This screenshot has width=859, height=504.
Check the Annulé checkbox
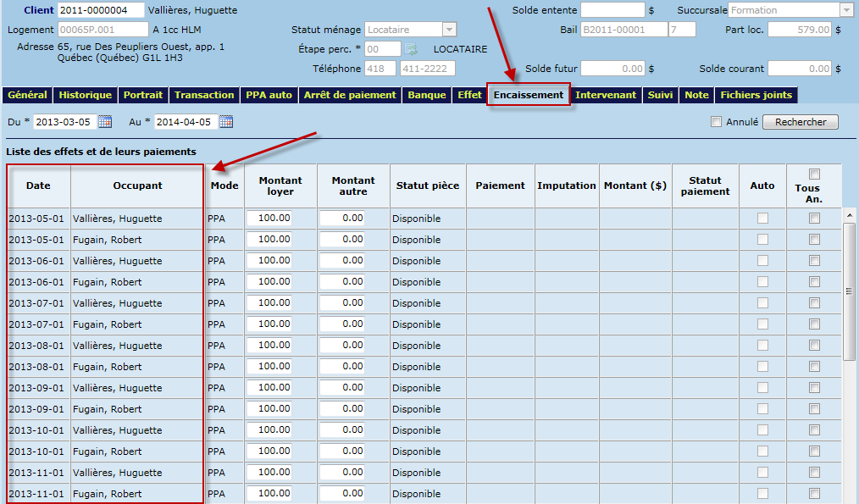tap(717, 122)
